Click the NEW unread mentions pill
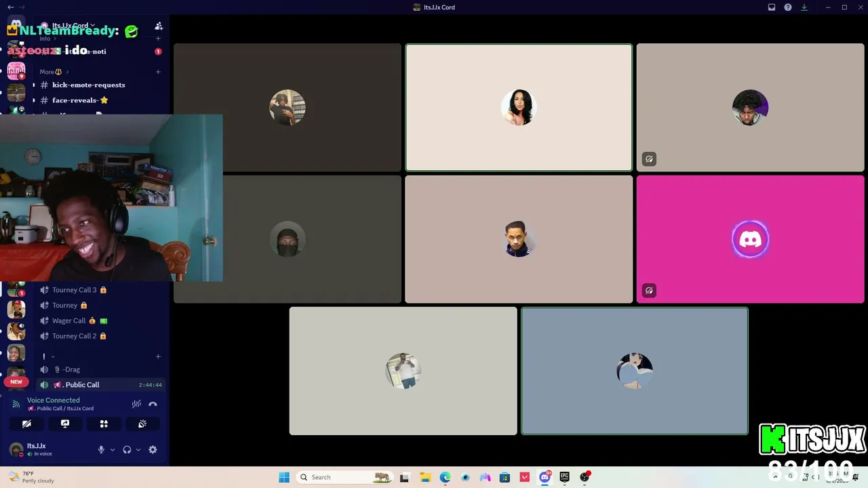Screen dimensions: 868x488 tap(16, 382)
